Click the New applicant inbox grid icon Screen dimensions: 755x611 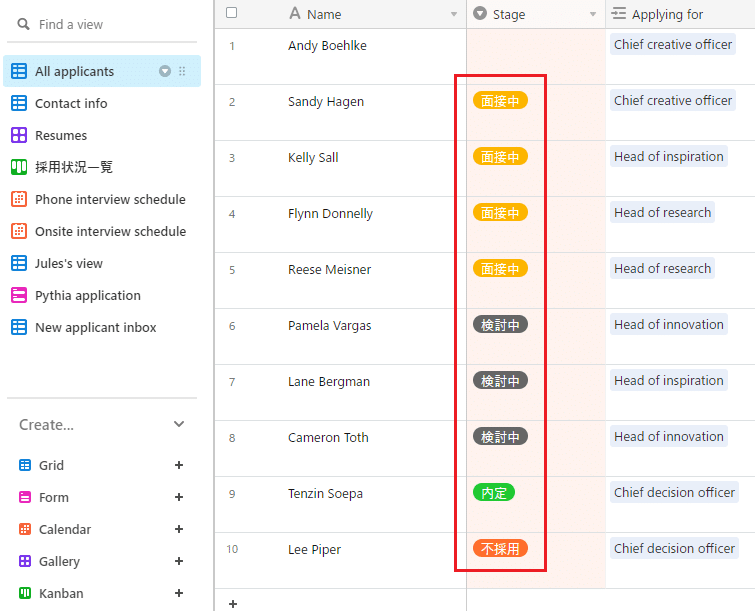click(x=19, y=327)
